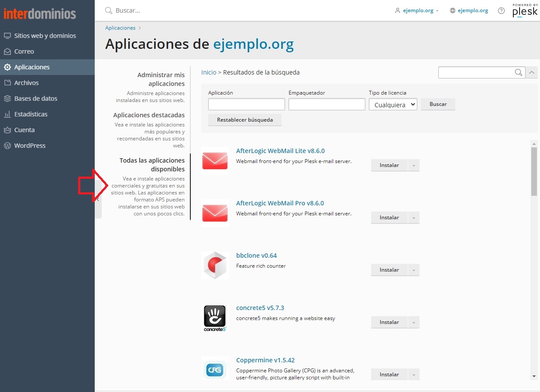The image size is (540, 392).
Task: Click the Buscar button
Action: point(438,104)
